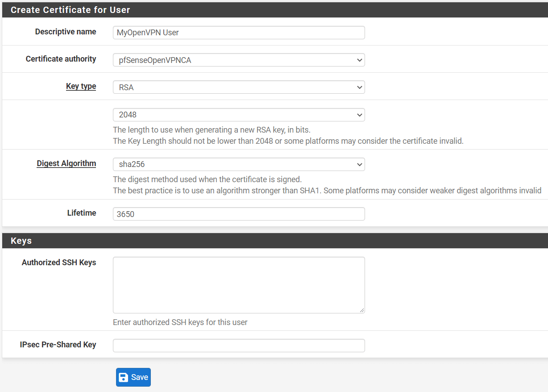
Task: Select the Descriptive name input containing MyOpenVPN User
Action: 239,32
